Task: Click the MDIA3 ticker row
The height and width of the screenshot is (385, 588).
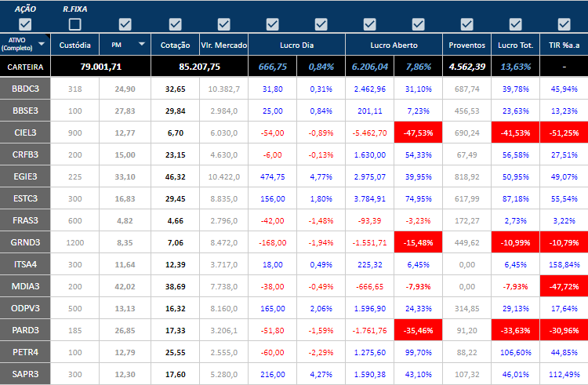Action: tap(25, 286)
